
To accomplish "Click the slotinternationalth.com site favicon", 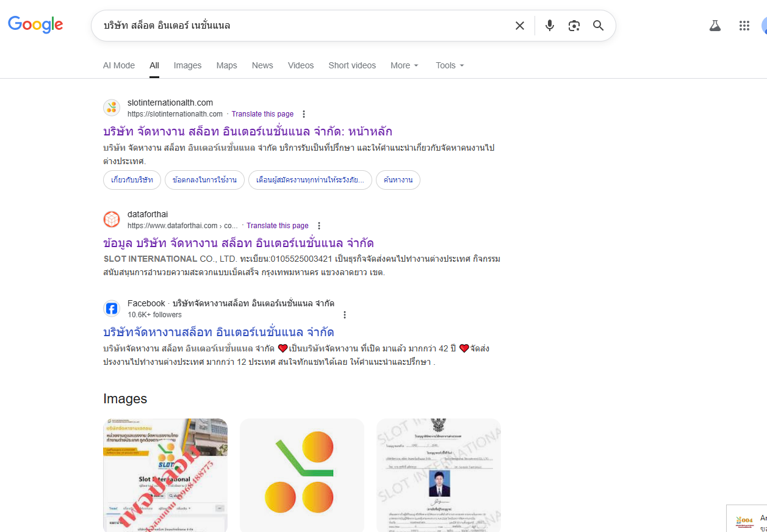I will pyautogui.click(x=112, y=108).
